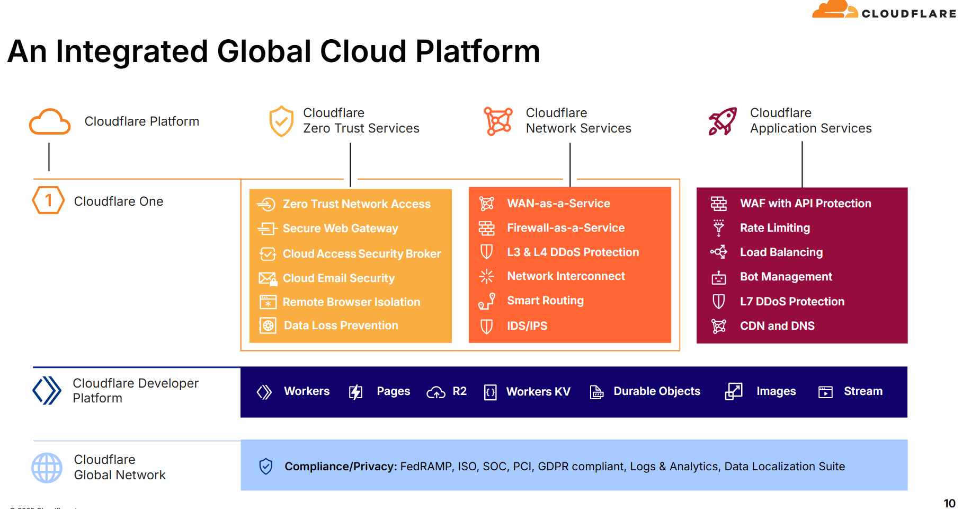Click 'Cloud Access Security Broker' text

[x=362, y=254]
